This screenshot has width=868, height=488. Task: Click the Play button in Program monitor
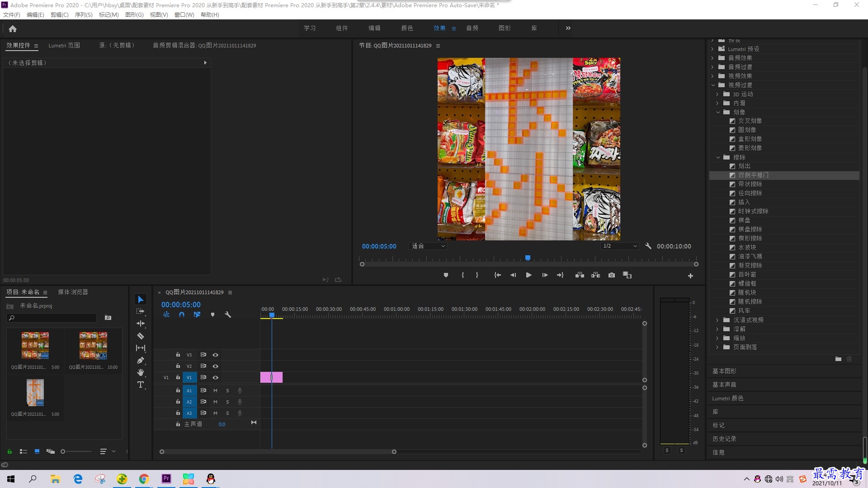[x=528, y=275]
